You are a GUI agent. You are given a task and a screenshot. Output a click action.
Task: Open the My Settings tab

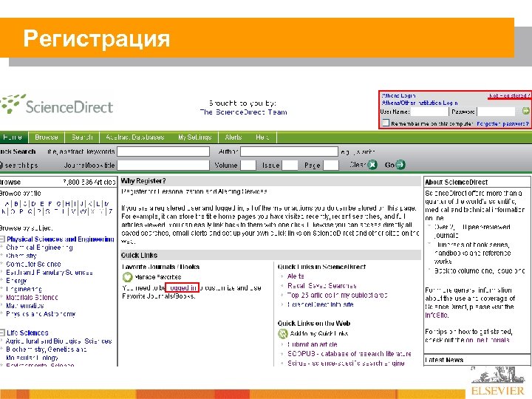(195, 137)
